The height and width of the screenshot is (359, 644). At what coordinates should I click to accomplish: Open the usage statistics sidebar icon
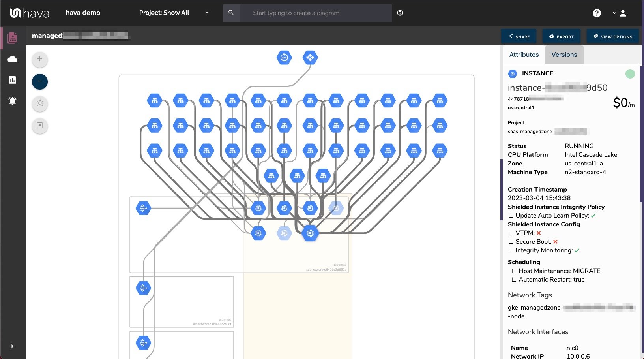point(12,80)
